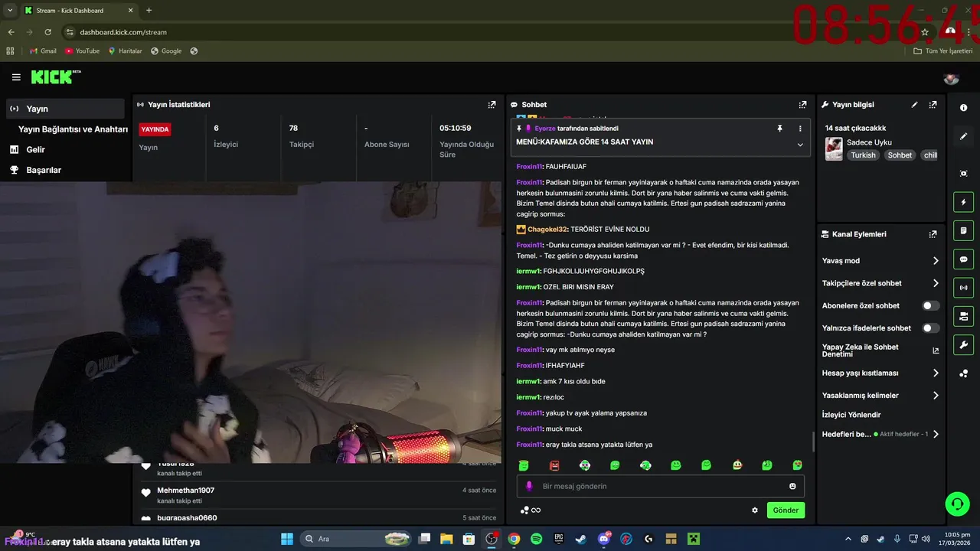Open Spotify from the taskbar
The image size is (980, 551).
click(536, 539)
